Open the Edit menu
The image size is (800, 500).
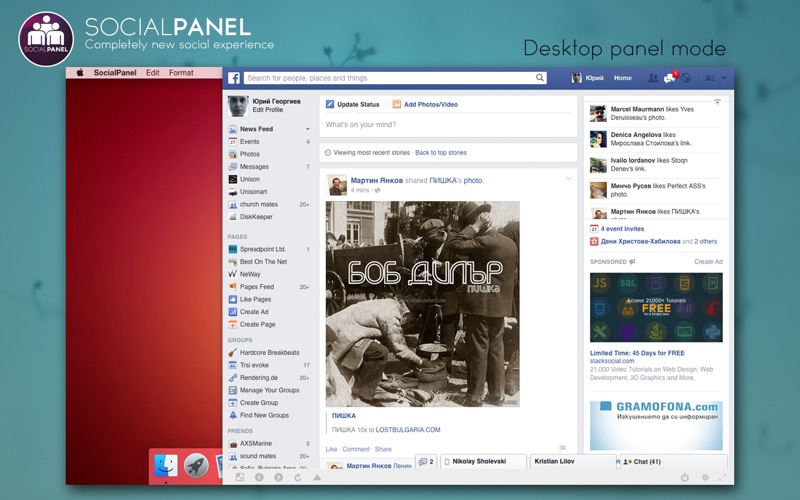point(153,72)
